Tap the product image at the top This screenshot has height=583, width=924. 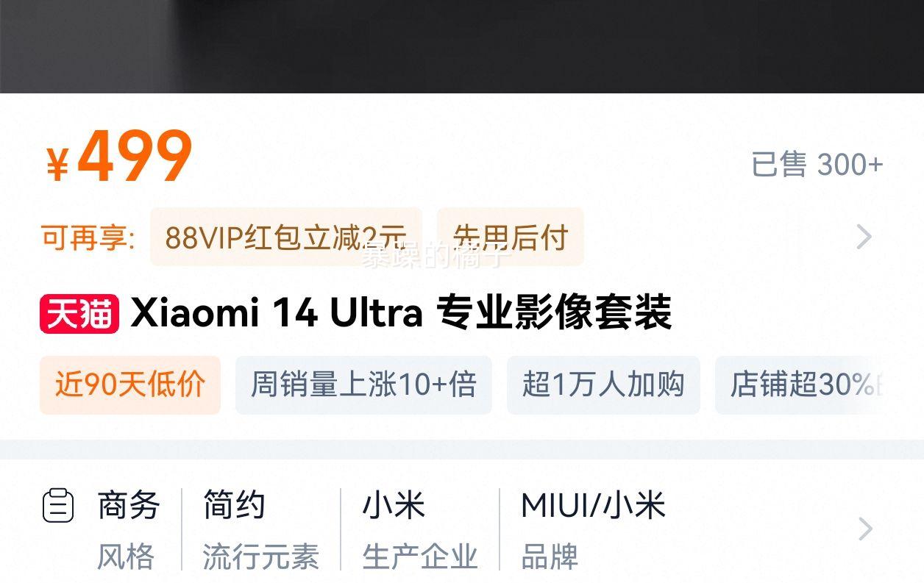pyautogui.click(x=462, y=46)
